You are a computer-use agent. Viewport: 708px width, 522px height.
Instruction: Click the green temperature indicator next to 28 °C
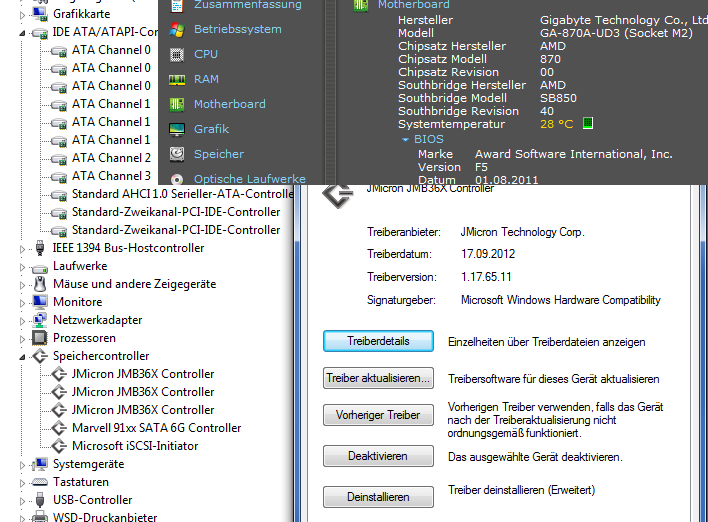coord(588,123)
